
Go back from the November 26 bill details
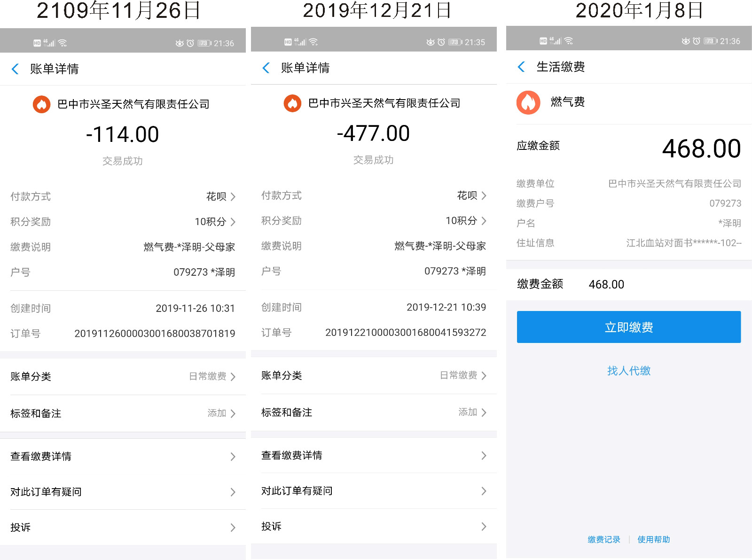(15, 69)
